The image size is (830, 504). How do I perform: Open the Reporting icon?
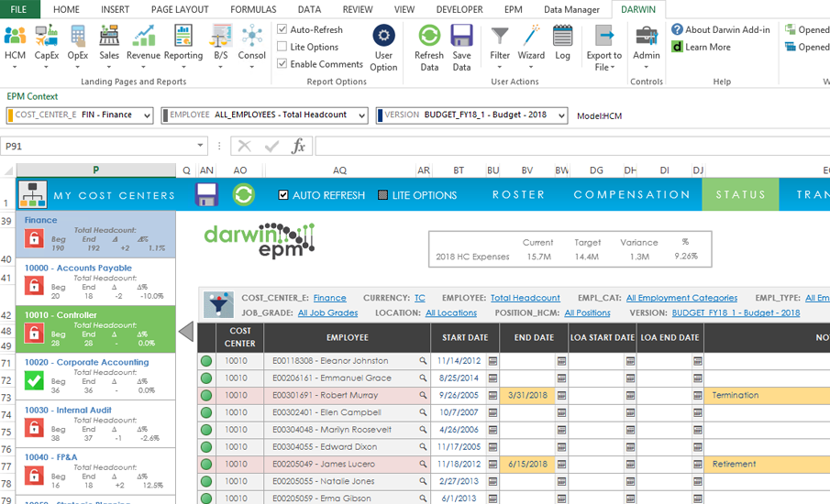point(183,36)
